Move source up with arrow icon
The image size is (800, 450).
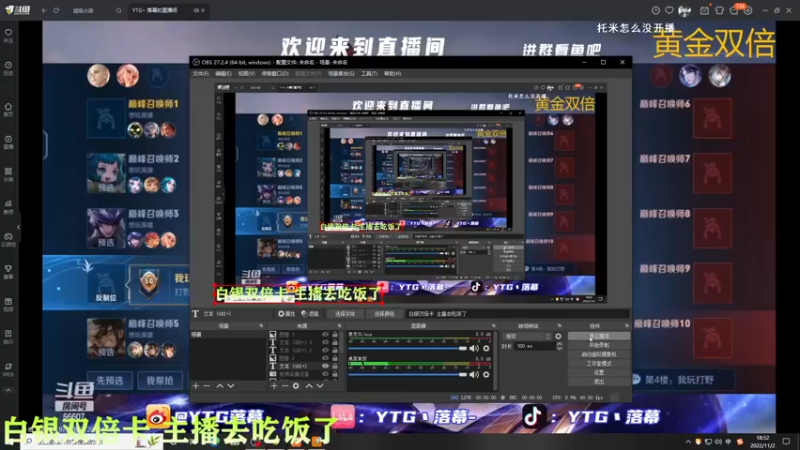(309, 386)
